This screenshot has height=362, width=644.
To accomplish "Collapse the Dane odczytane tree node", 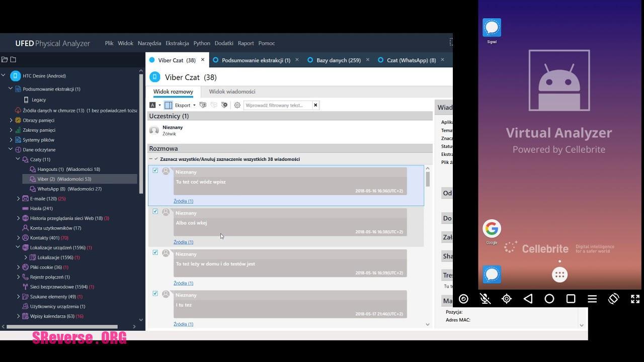I will (x=11, y=149).
